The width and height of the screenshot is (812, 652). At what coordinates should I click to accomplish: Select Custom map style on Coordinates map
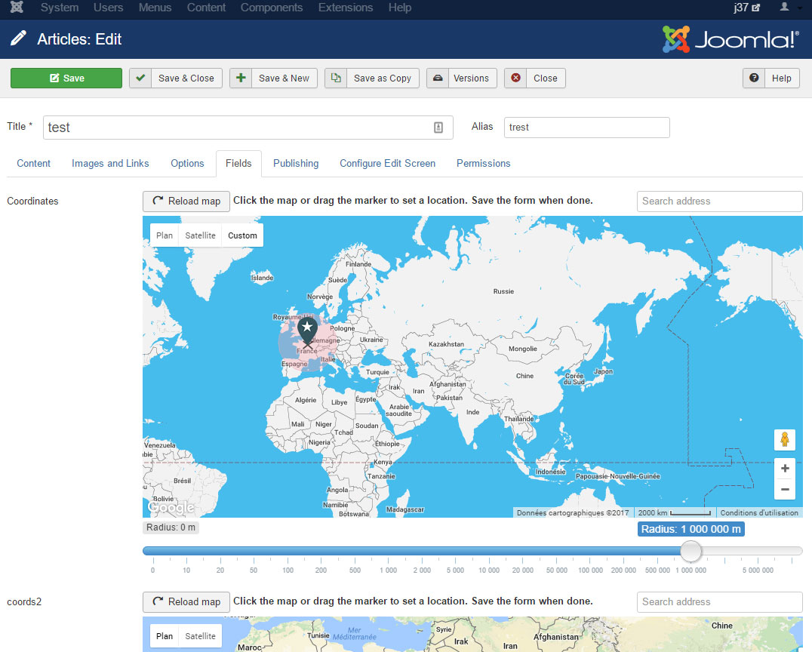[x=242, y=235]
